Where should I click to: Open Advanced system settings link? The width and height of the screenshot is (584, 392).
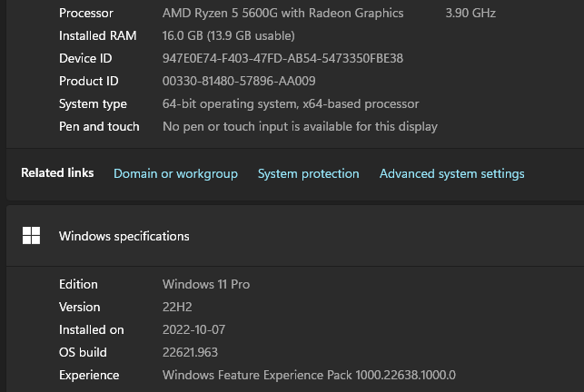click(x=451, y=173)
